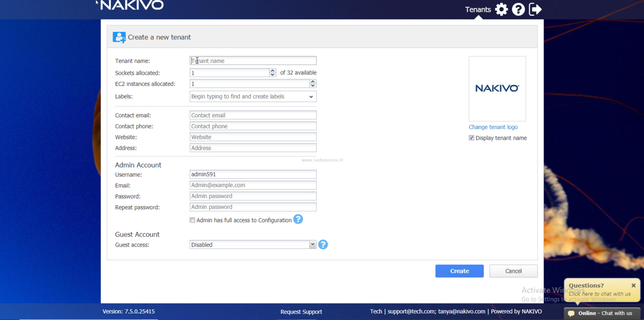
Task: Click help icon next to Guest access dropdown
Action: tap(323, 244)
